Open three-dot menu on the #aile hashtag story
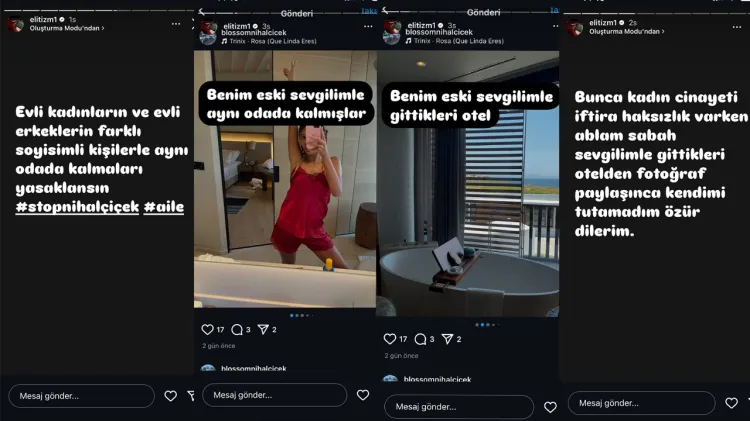The image size is (750, 421). click(x=176, y=24)
